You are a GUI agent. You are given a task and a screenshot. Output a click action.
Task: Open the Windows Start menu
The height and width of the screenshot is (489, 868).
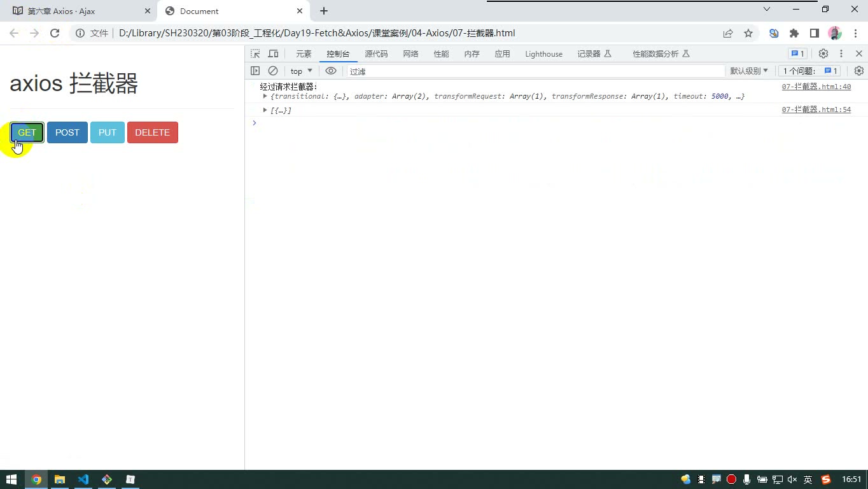(x=11, y=479)
